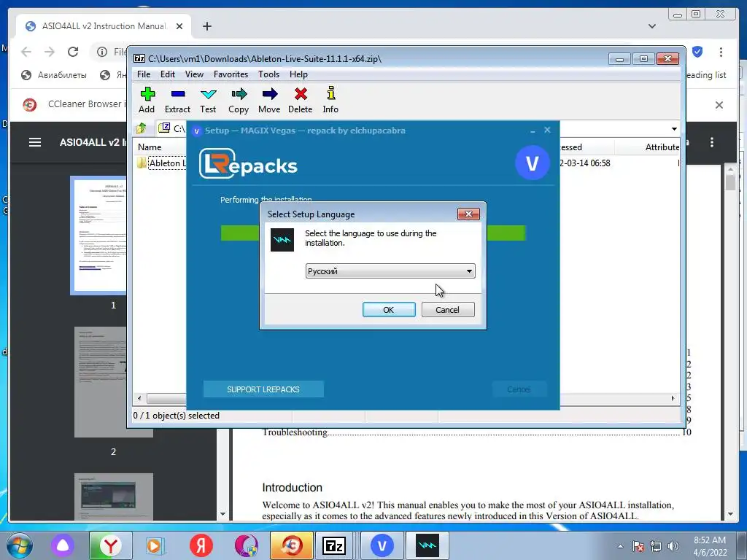Click the volume speaker icon in system tray
Image resolution: width=747 pixels, height=560 pixels.
pos(673,546)
